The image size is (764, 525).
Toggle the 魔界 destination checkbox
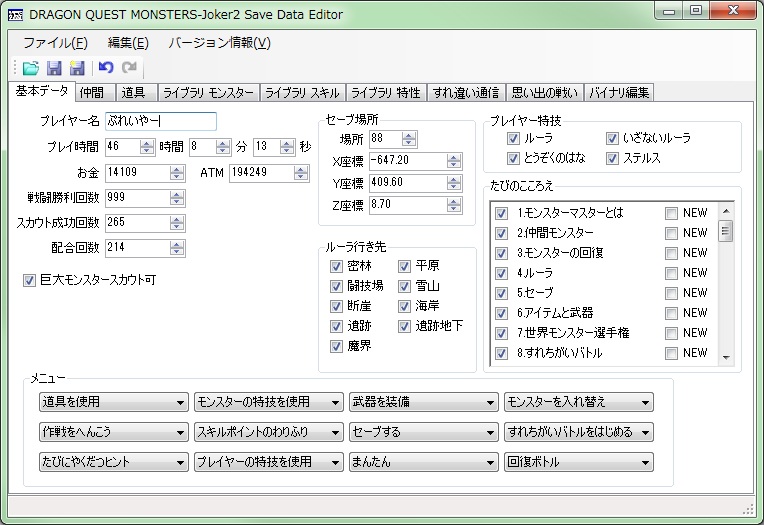click(336, 347)
